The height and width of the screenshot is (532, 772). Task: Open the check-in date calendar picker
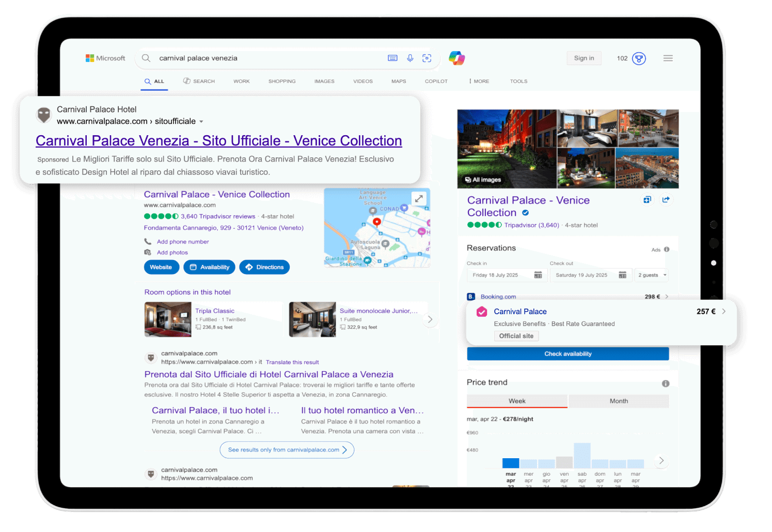pos(538,275)
